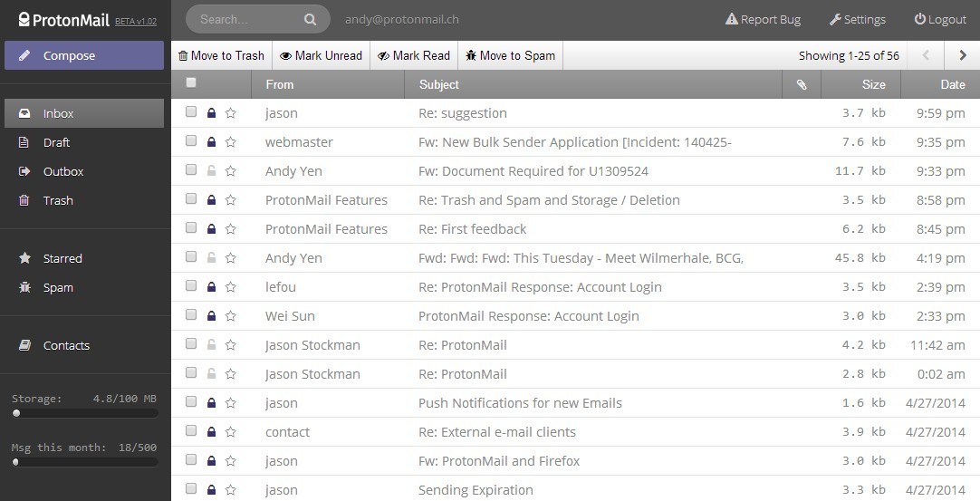Click the Storage usage progress bar
Screen dimensions: 980x501
(x=85, y=413)
